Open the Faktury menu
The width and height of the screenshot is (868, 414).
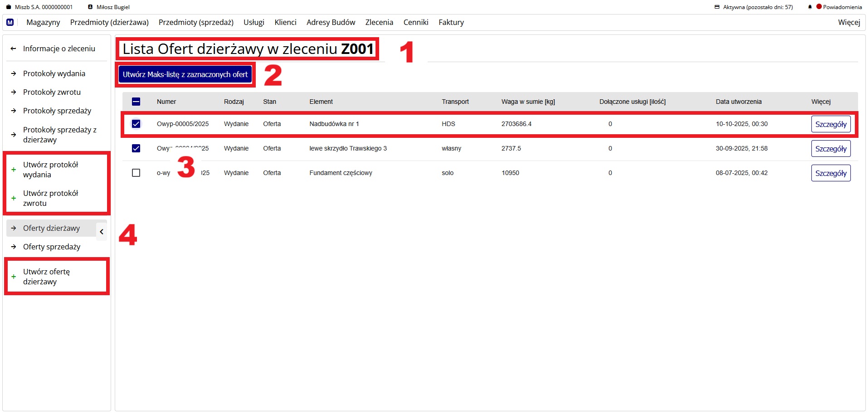[x=451, y=22]
